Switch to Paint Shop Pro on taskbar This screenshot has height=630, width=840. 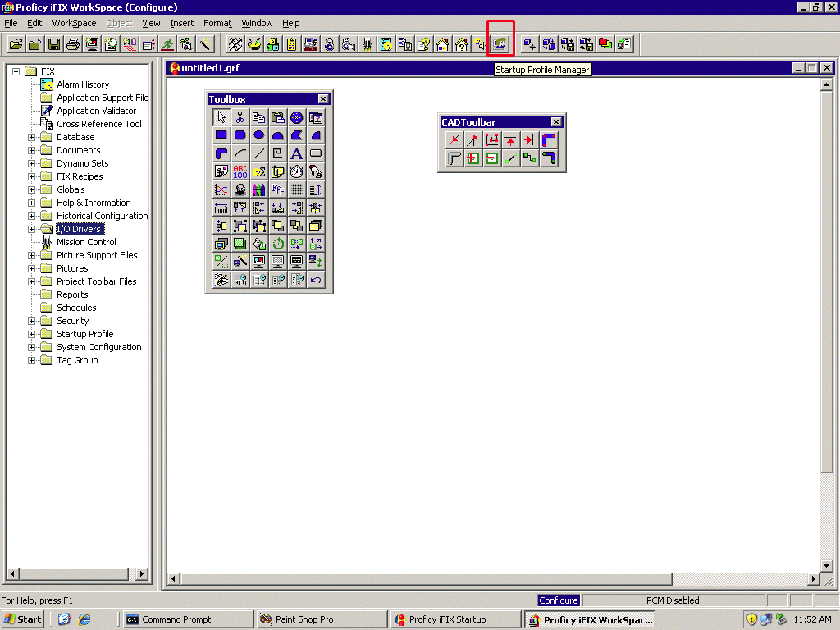point(322,619)
